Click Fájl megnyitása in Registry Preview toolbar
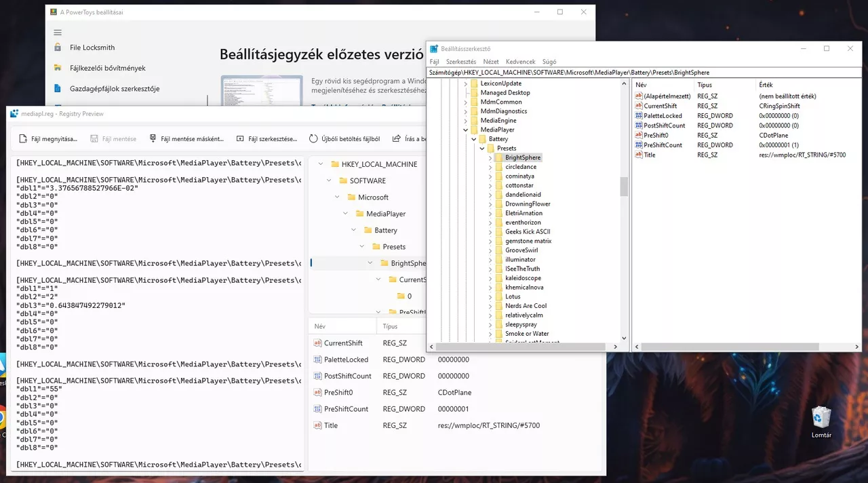Screen dimensions: 868x483 [x=49, y=138]
